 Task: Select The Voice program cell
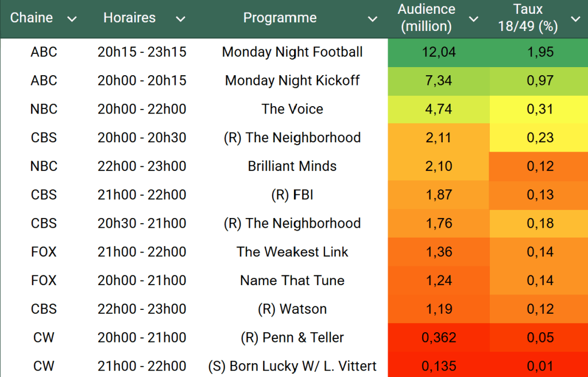tap(292, 109)
